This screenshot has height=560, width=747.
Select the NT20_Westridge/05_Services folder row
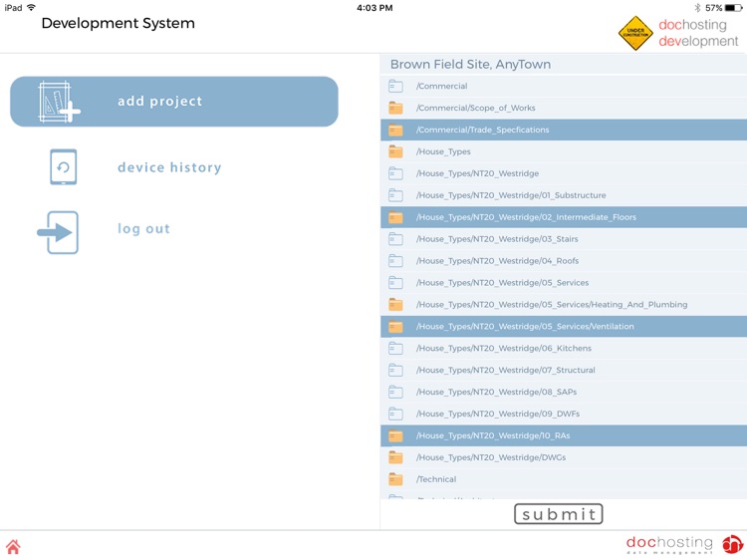point(564,283)
